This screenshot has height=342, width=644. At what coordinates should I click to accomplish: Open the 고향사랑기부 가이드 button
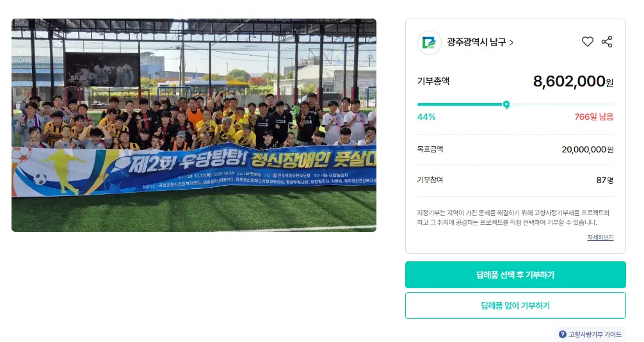[x=590, y=334]
